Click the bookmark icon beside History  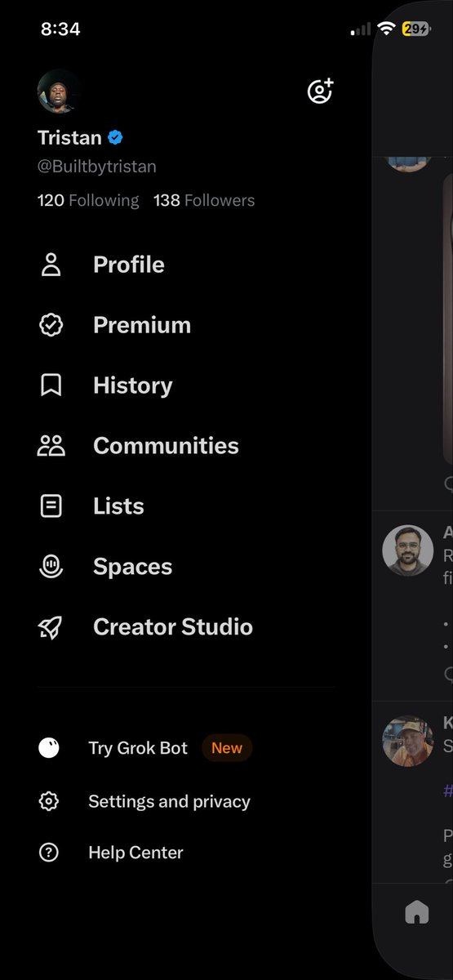pos(51,385)
